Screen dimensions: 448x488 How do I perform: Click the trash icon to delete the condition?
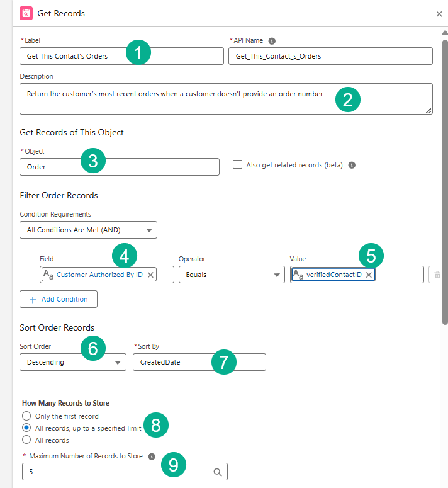[437, 275]
